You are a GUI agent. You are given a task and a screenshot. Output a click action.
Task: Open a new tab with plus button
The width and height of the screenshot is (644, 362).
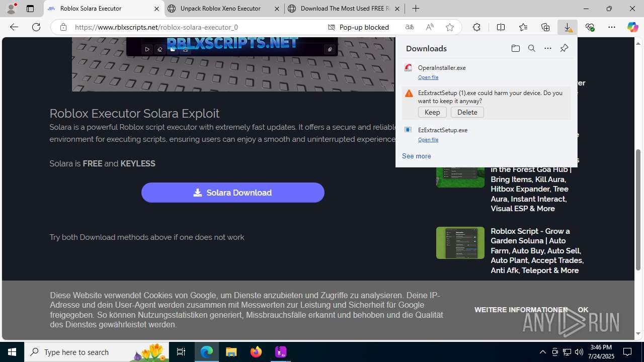[x=416, y=9]
